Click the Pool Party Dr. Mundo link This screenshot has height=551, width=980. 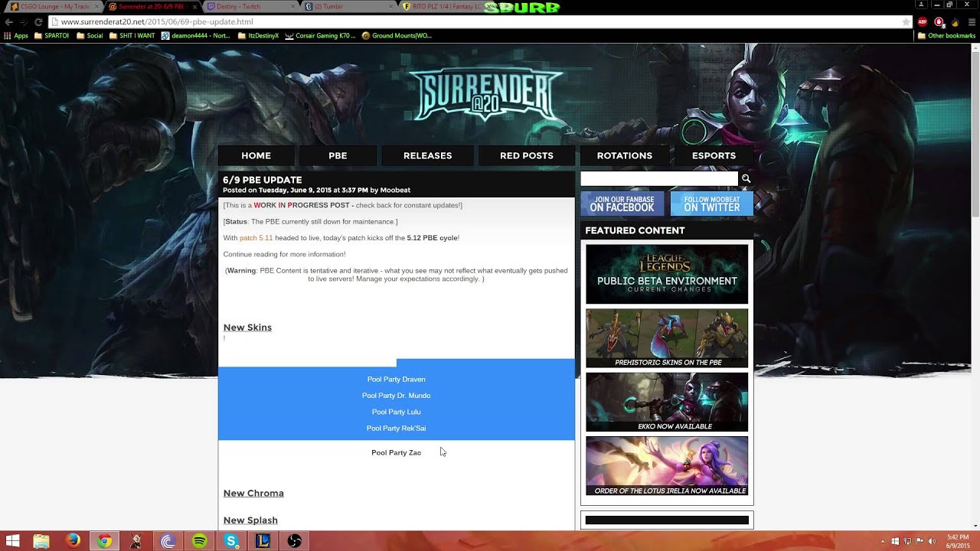396,396
